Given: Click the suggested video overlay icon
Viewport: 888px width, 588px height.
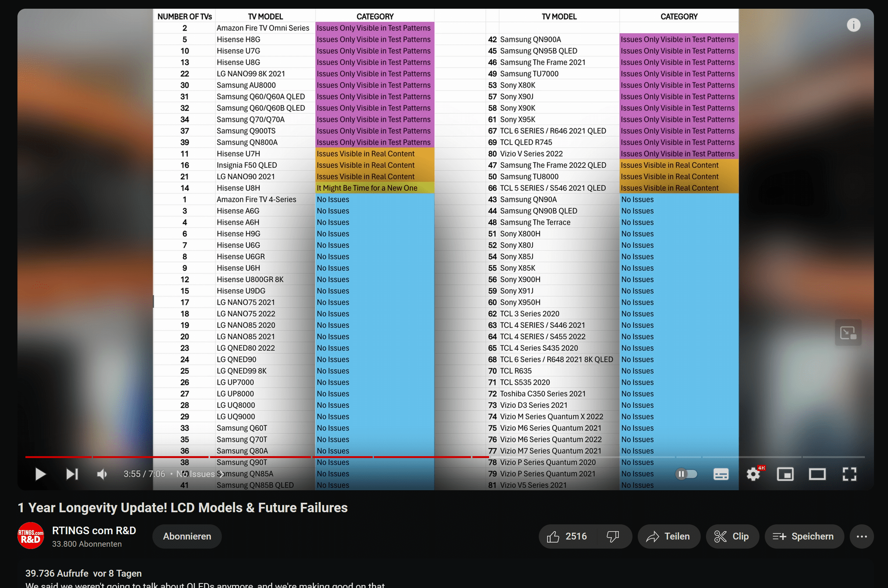Looking at the screenshot, I should point(848,333).
